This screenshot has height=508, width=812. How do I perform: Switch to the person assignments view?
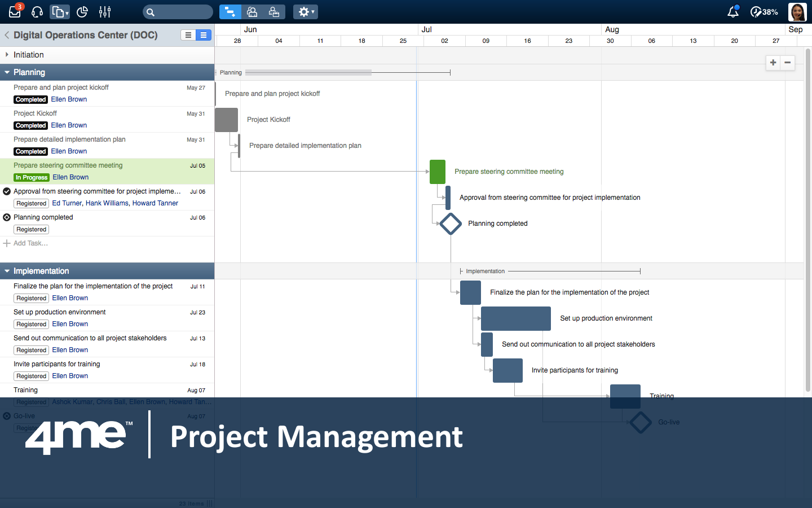click(x=252, y=12)
